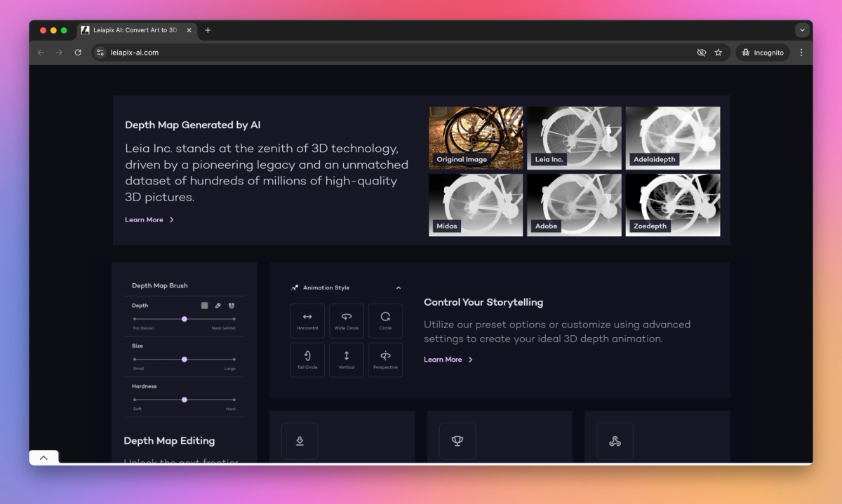Open a new browser tab
This screenshot has height=504, width=842.
[x=208, y=30]
